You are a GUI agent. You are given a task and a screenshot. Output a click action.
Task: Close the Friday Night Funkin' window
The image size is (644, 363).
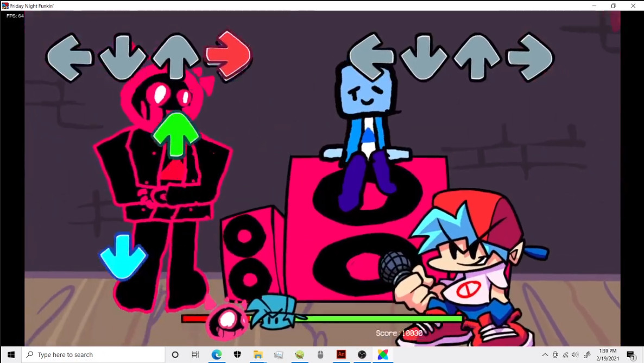tap(633, 6)
